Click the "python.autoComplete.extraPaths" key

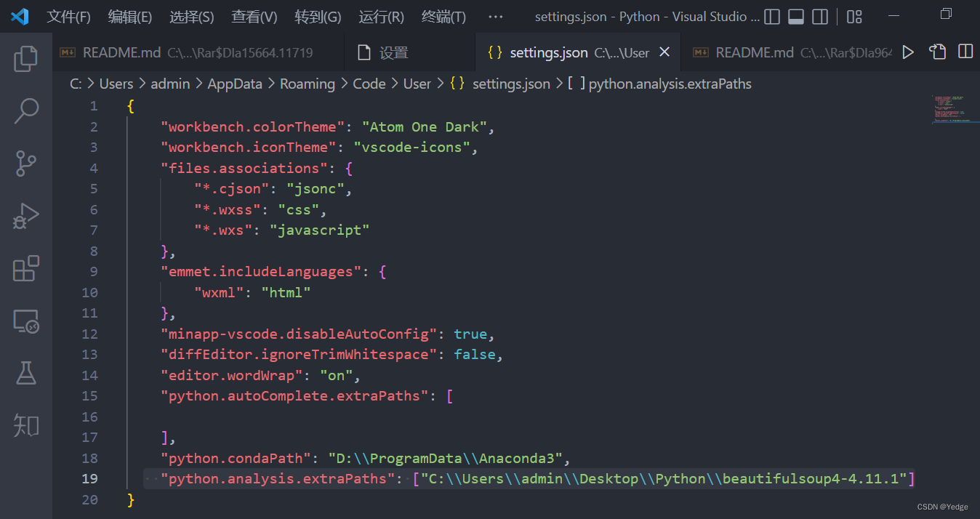(x=294, y=395)
